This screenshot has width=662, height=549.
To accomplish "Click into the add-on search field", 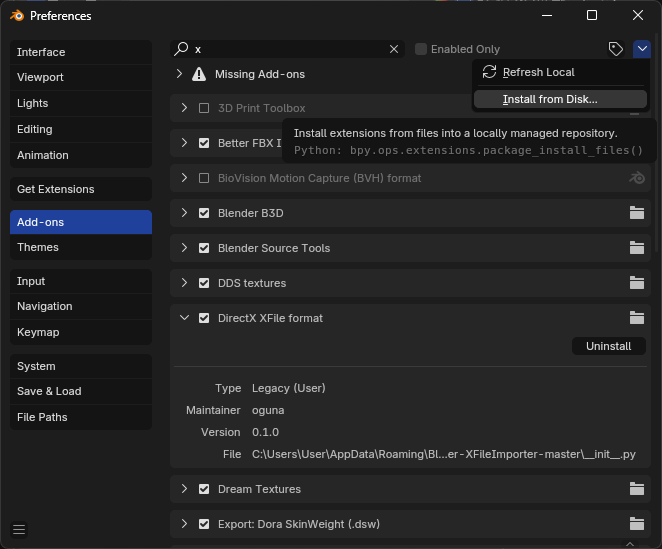I will [x=287, y=49].
